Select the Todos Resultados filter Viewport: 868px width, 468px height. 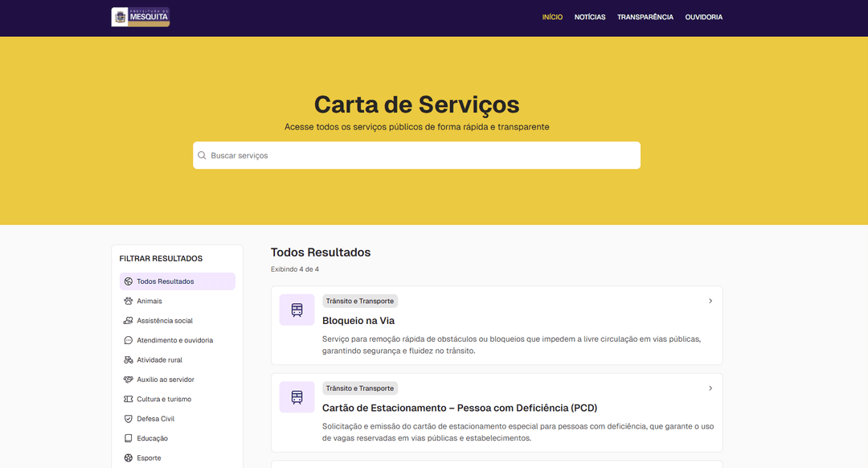(x=161, y=281)
